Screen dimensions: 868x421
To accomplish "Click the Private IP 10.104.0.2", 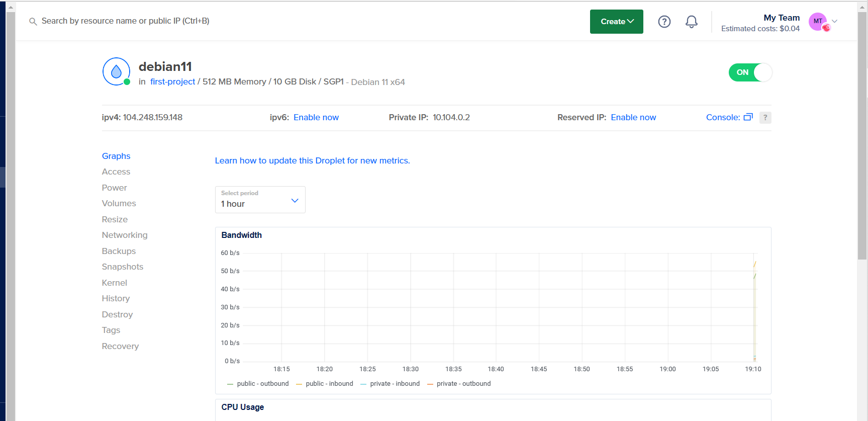I will coord(451,117).
